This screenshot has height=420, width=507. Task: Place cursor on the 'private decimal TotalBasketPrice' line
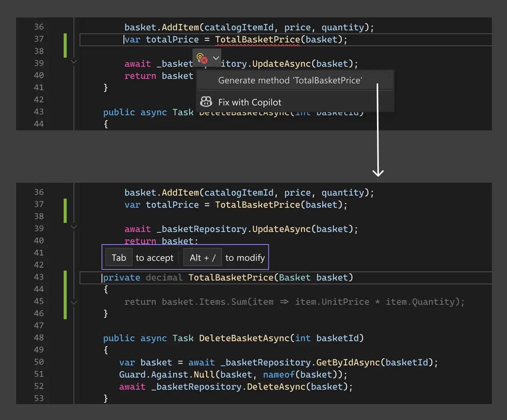(227, 277)
